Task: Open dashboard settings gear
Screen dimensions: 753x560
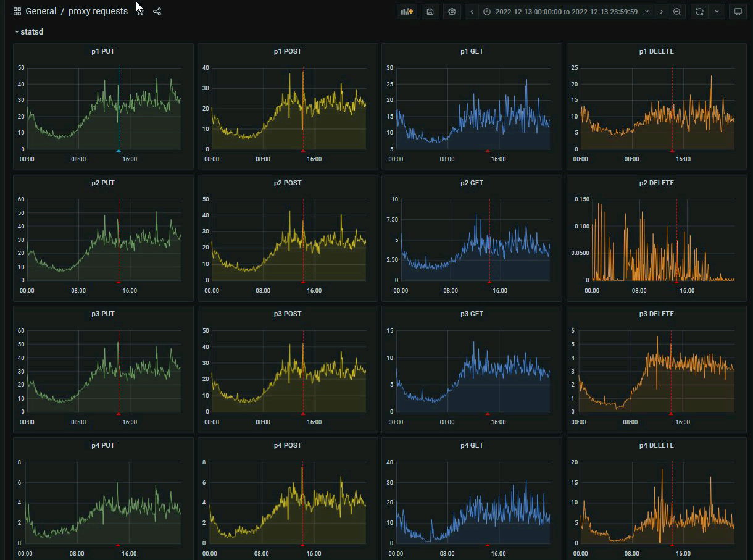Action: tap(452, 11)
